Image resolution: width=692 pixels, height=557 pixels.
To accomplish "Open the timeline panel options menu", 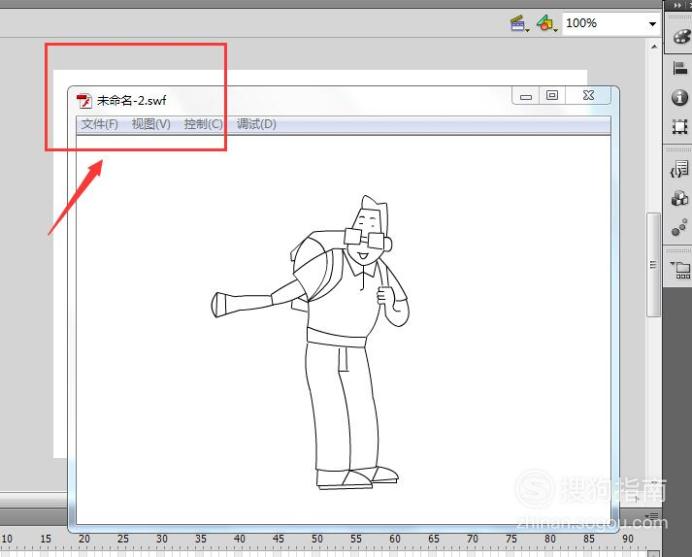I will tap(652, 516).
